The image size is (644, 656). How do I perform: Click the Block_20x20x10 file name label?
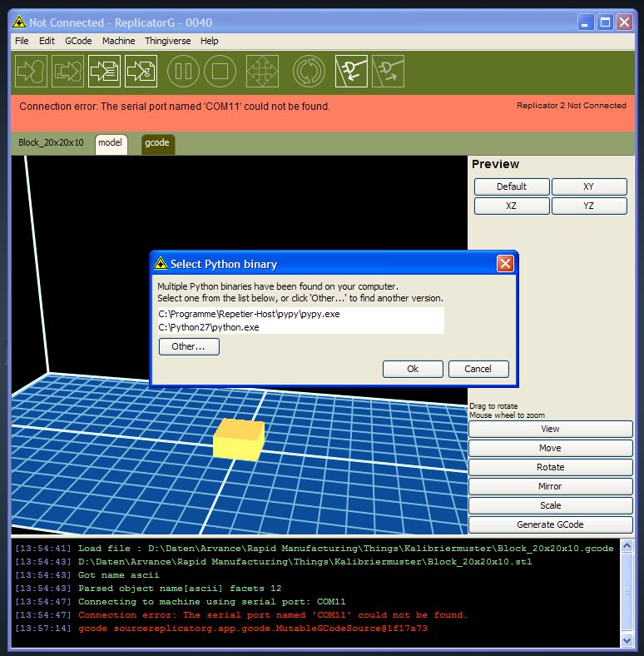(51, 142)
